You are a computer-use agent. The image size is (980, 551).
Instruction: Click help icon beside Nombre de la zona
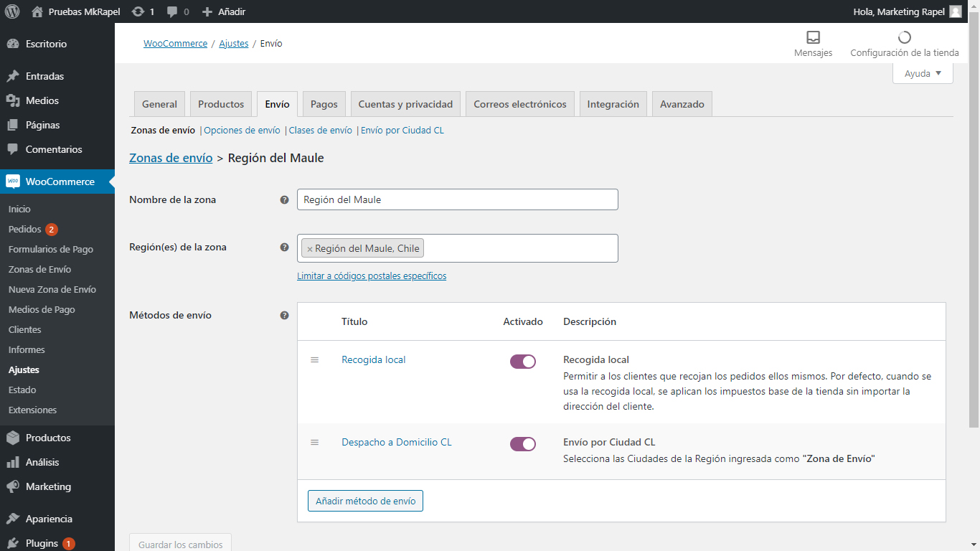pyautogui.click(x=284, y=199)
